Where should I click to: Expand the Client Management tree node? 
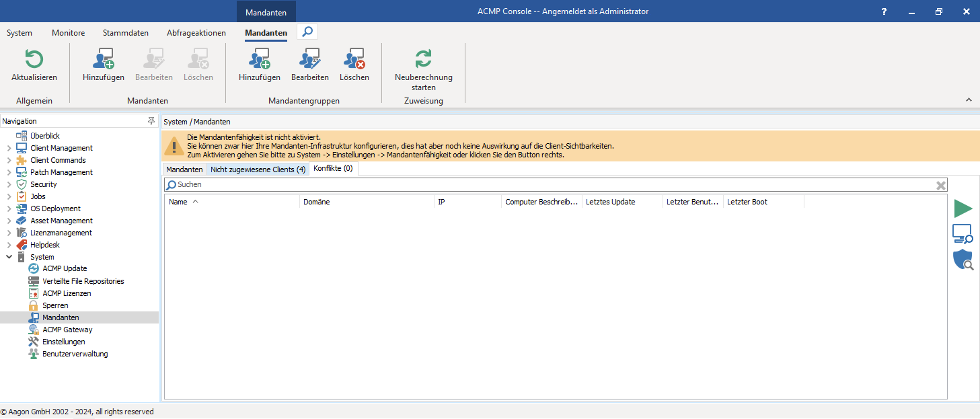point(9,148)
